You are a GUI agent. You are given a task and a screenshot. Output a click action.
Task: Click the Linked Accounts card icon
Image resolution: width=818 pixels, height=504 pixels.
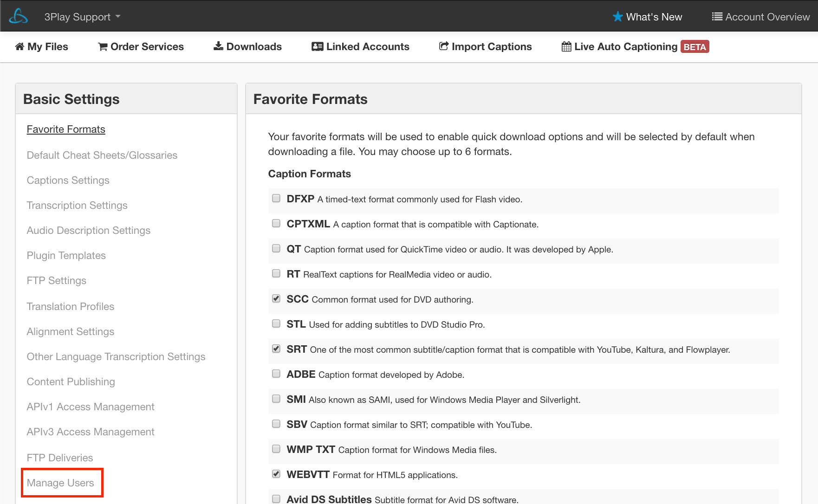click(x=317, y=46)
